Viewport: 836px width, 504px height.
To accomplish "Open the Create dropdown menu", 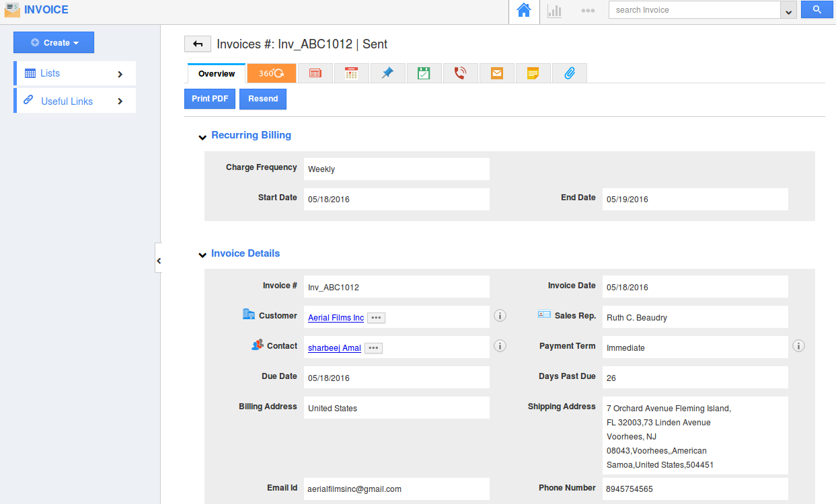I will coord(54,42).
